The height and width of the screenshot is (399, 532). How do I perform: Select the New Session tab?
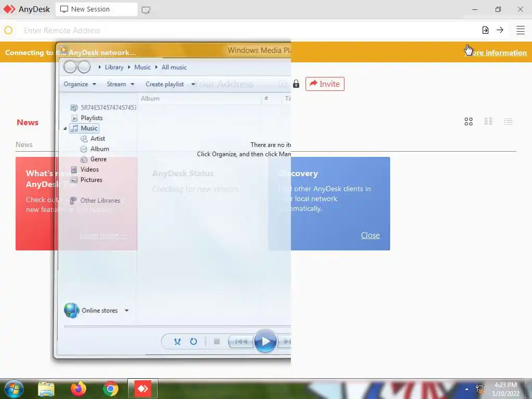pyautogui.click(x=97, y=9)
